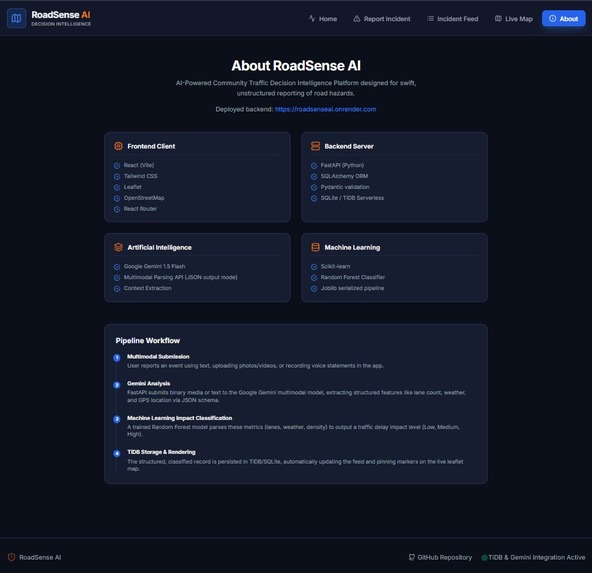The height and width of the screenshot is (573, 592).
Task: Go to Report Incident page
Action: click(382, 18)
